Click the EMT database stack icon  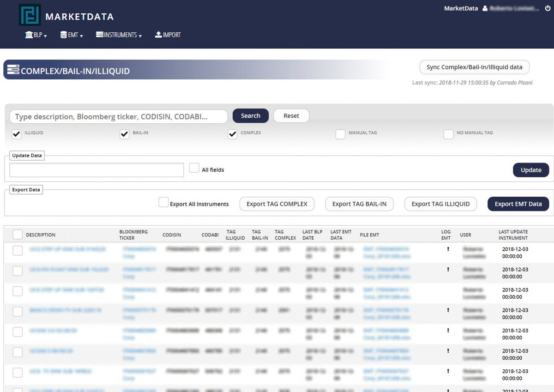point(64,35)
